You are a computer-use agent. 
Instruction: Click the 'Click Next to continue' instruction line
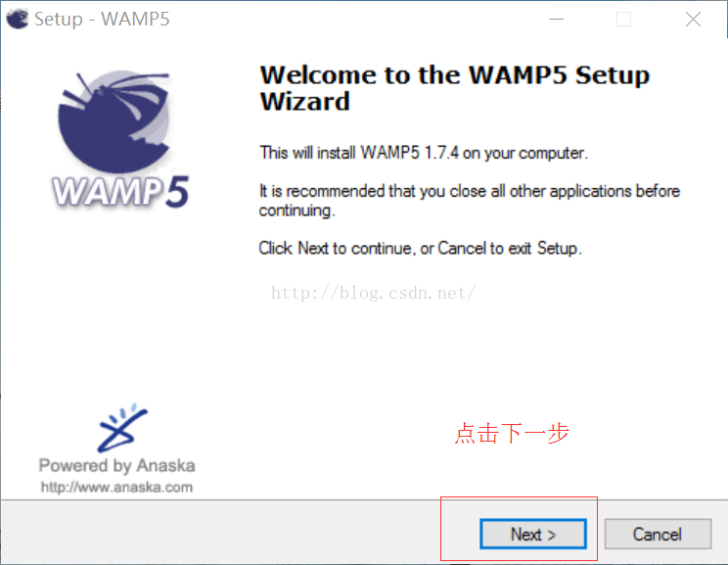(420, 248)
